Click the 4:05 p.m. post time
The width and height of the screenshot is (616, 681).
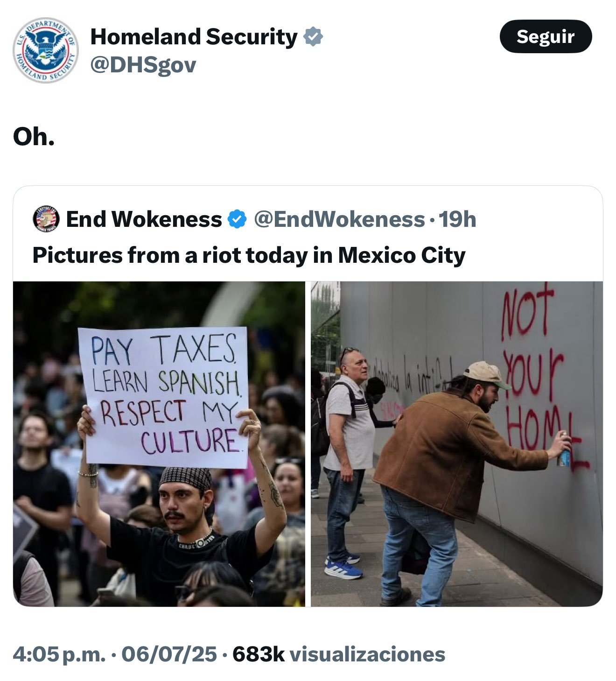pyautogui.click(x=59, y=654)
